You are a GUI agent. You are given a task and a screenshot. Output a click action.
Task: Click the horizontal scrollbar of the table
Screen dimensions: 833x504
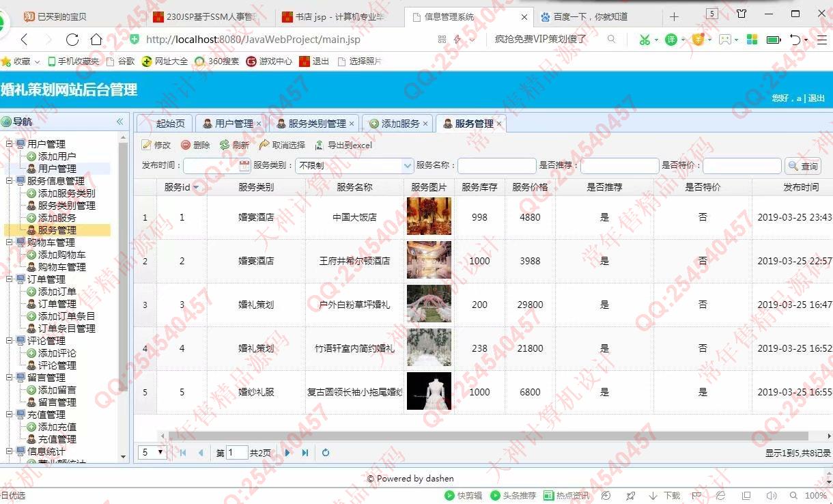coord(488,436)
